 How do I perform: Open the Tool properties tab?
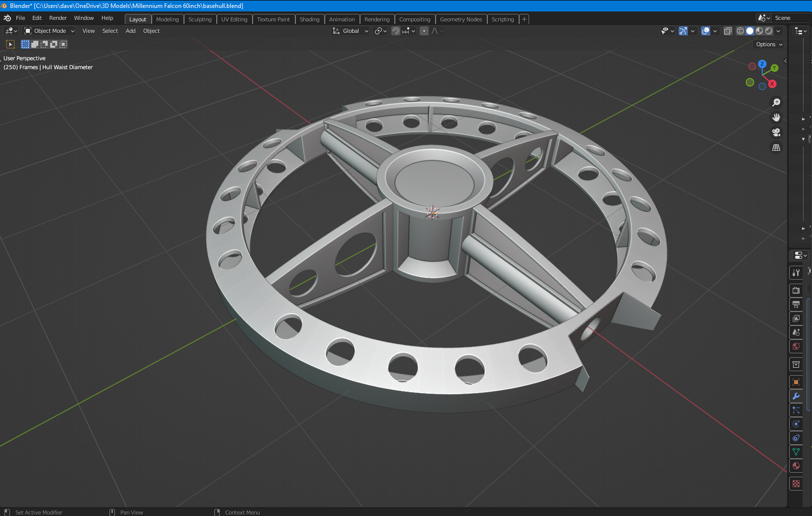[796, 272]
